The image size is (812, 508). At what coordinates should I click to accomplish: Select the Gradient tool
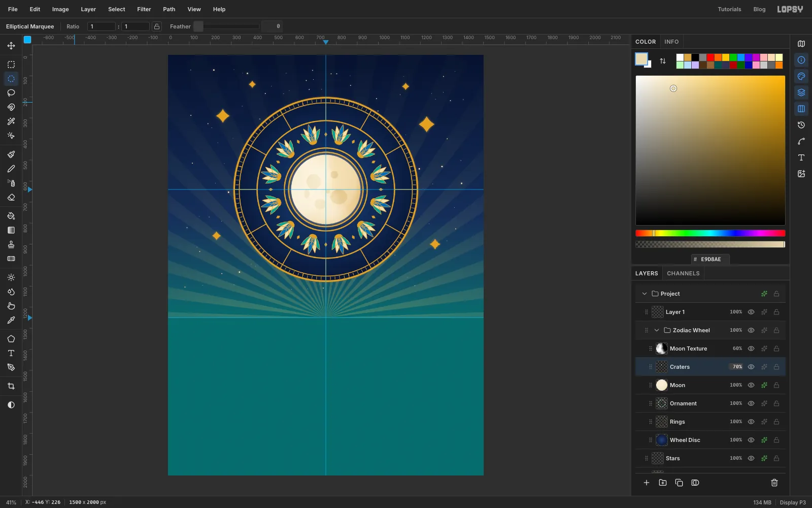point(11,230)
